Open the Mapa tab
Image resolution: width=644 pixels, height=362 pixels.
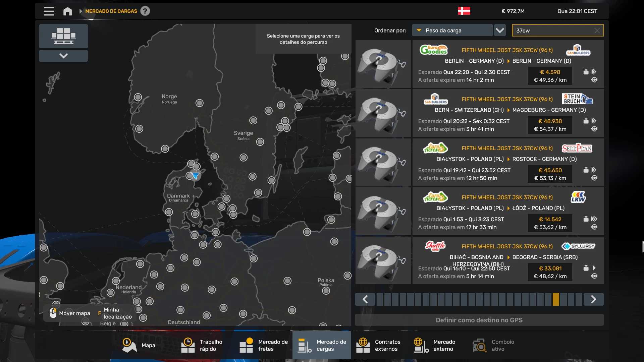pyautogui.click(x=139, y=345)
